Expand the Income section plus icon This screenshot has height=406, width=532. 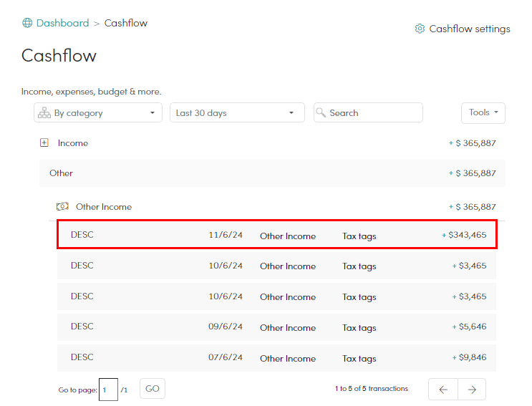tap(44, 142)
